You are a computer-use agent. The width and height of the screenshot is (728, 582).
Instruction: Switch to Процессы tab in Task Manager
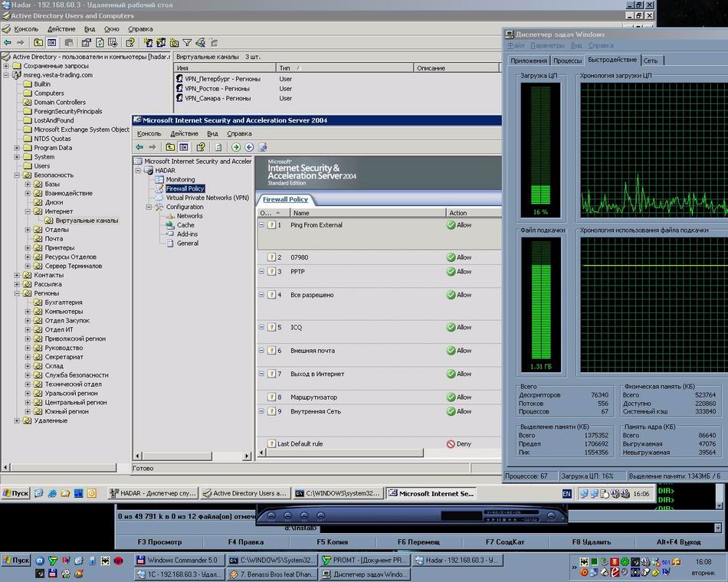coord(567,60)
